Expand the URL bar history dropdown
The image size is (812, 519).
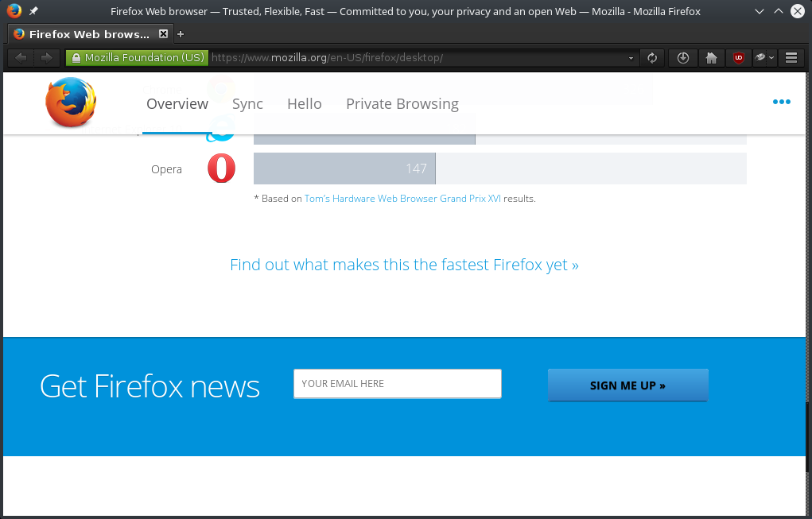(x=631, y=58)
